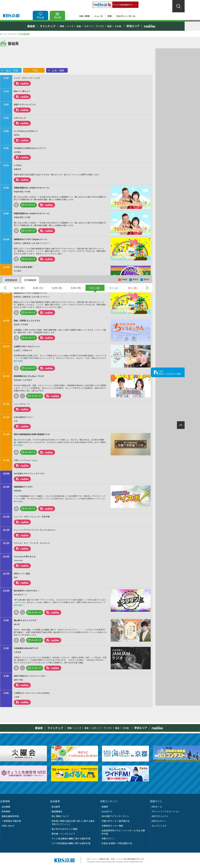The width and height of the screenshot is (200, 868).
Task: Open website globe icon for 14:00 program
Action: click(16, 338)
